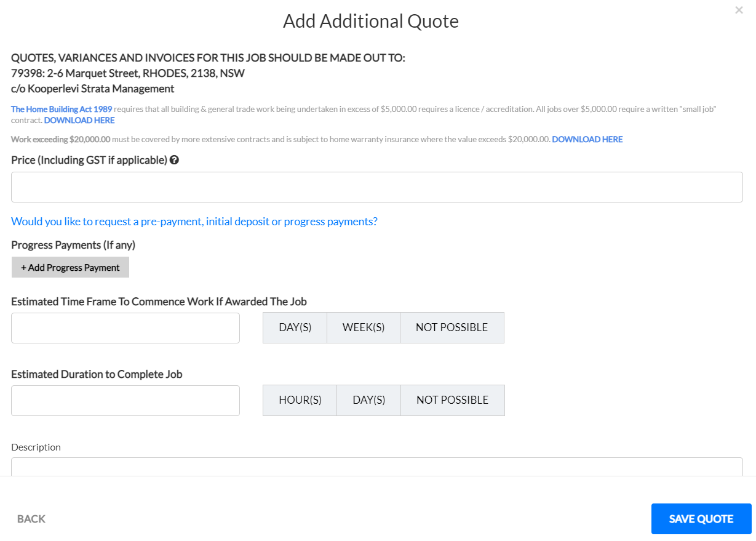Click the SAVE QUOTE button

(701, 519)
